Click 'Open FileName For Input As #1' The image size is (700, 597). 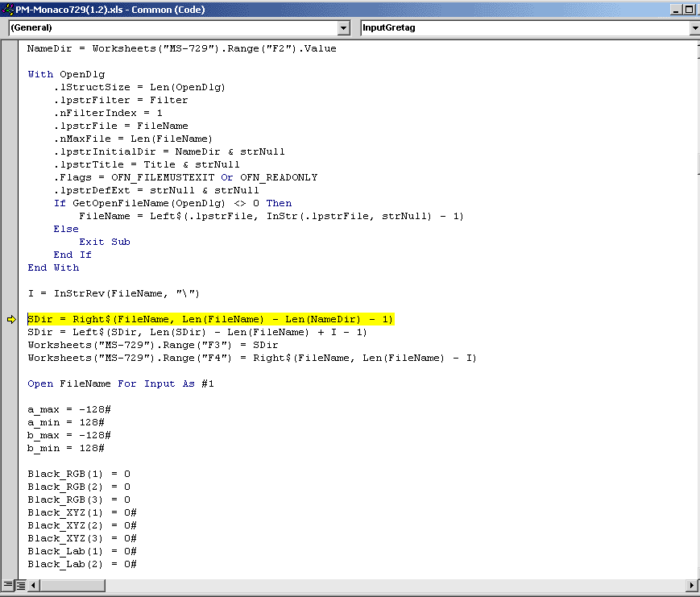(121, 384)
